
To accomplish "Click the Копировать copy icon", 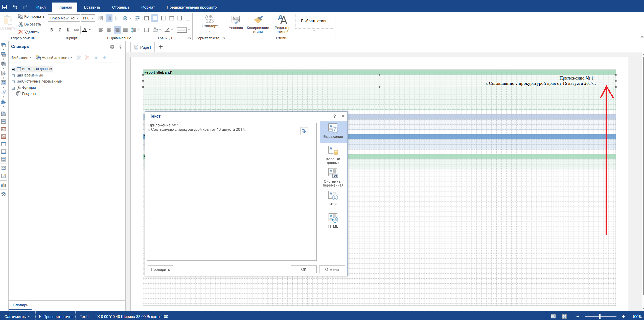I will [x=21, y=16].
